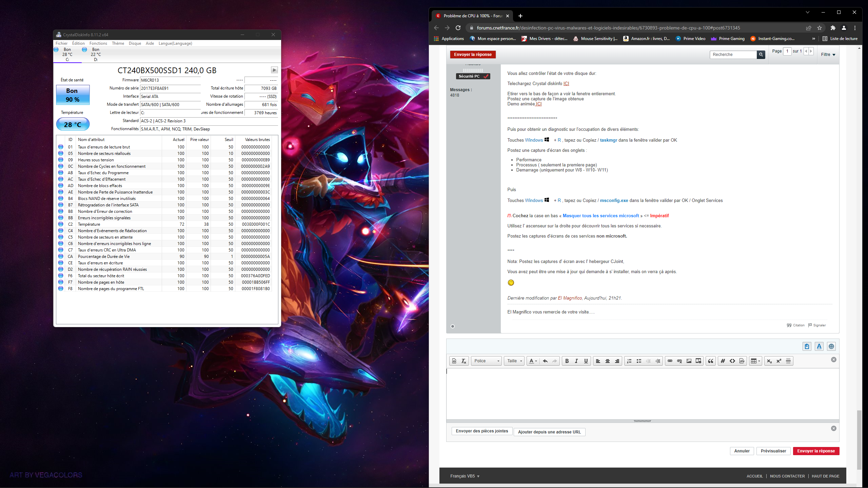This screenshot has width=868, height=488.
Task: Undo last action in the reply editor
Action: (x=545, y=361)
